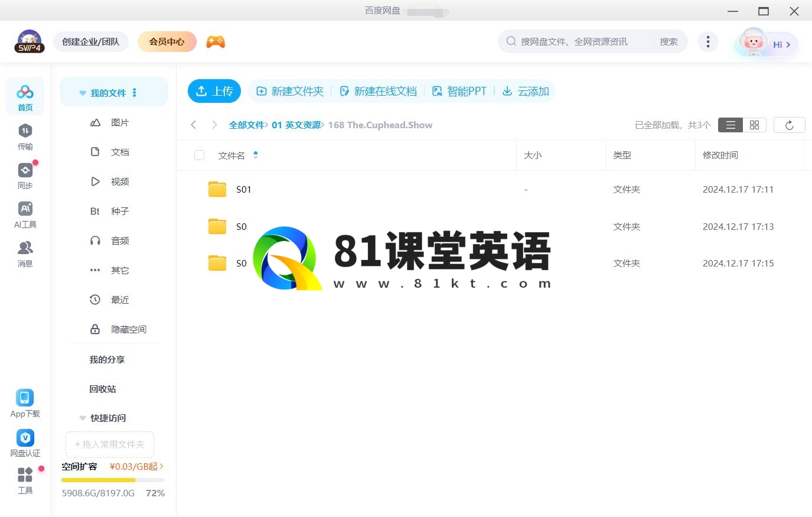Show 视频 videos category

(x=110, y=181)
